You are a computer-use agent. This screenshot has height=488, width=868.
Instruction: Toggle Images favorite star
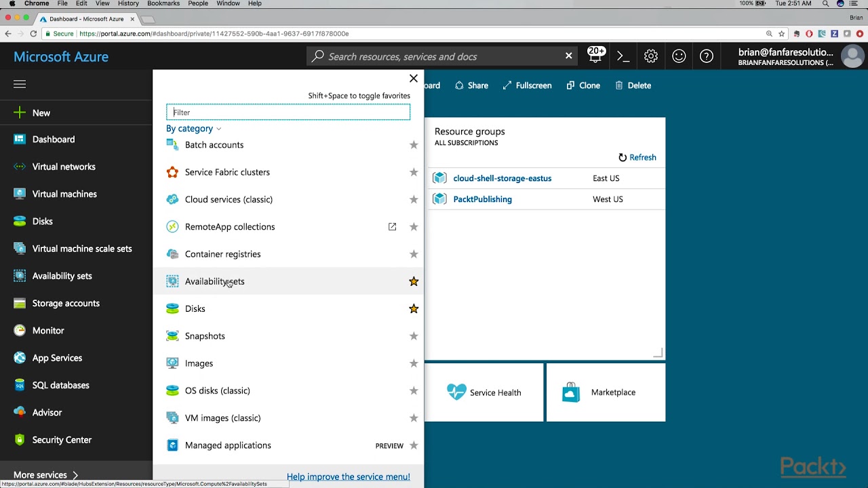pyautogui.click(x=414, y=363)
